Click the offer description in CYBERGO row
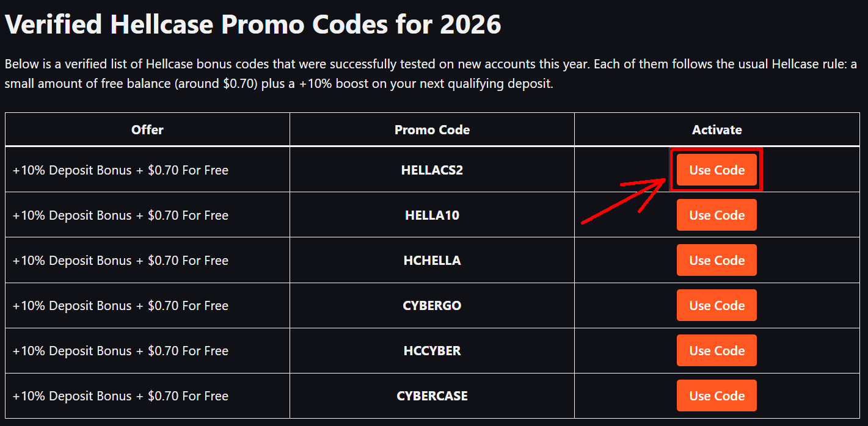Viewport: 868px width, 426px height. (x=120, y=306)
